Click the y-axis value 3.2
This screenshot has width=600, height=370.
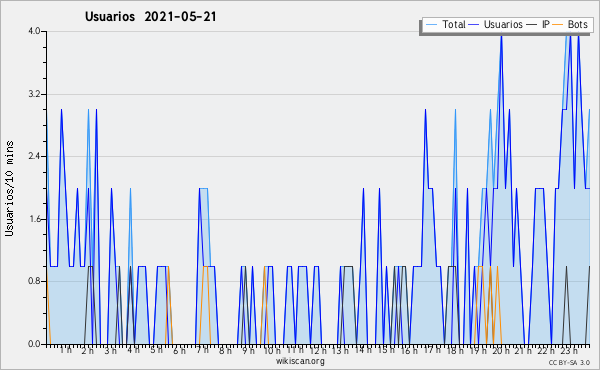(34, 94)
